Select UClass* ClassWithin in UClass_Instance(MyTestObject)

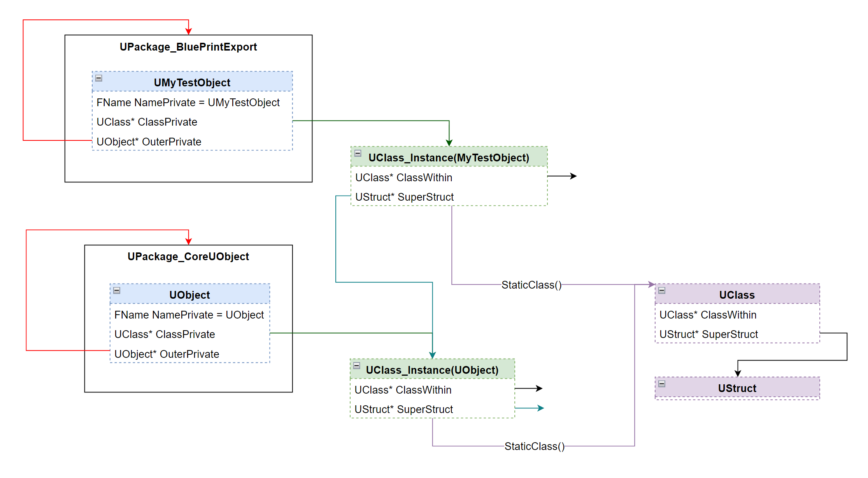pos(403,178)
